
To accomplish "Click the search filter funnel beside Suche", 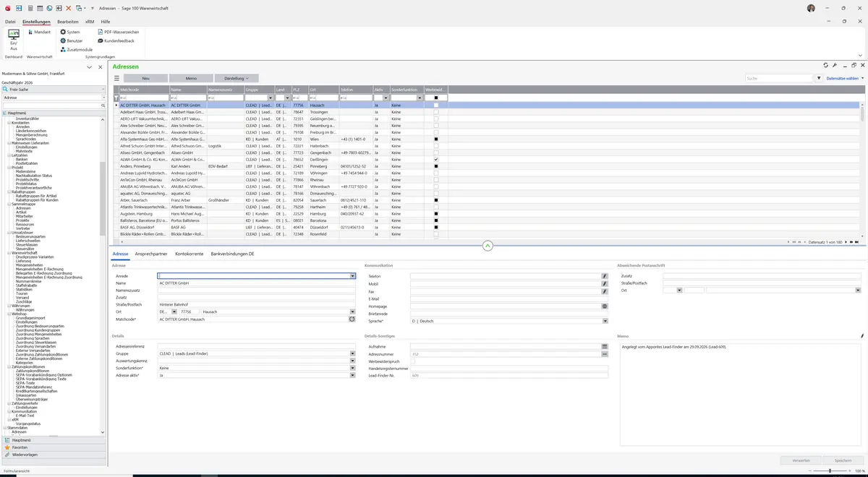I will (819, 78).
